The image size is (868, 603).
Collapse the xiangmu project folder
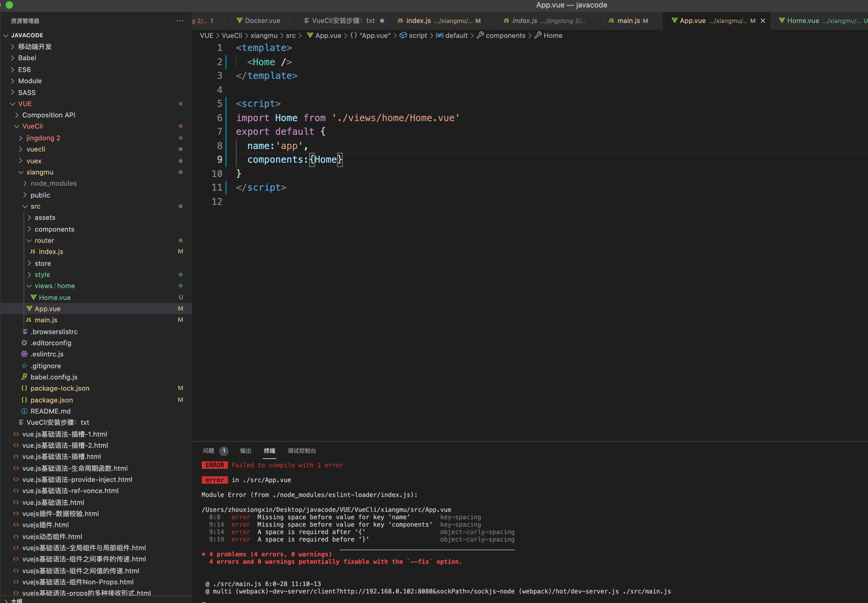[x=21, y=172]
